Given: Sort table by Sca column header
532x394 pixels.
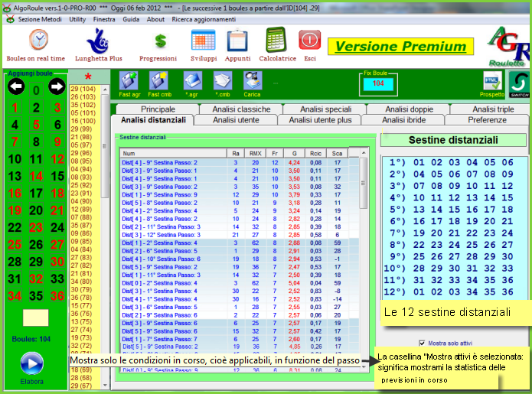Looking at the screenshot, I should [x=337, y=153].
